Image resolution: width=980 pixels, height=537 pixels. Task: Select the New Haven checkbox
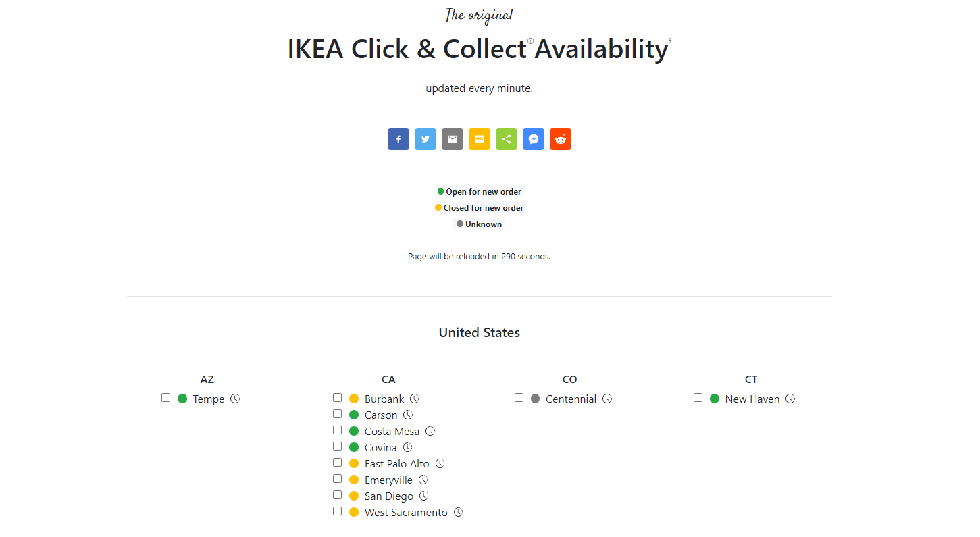tap(698, 398)
